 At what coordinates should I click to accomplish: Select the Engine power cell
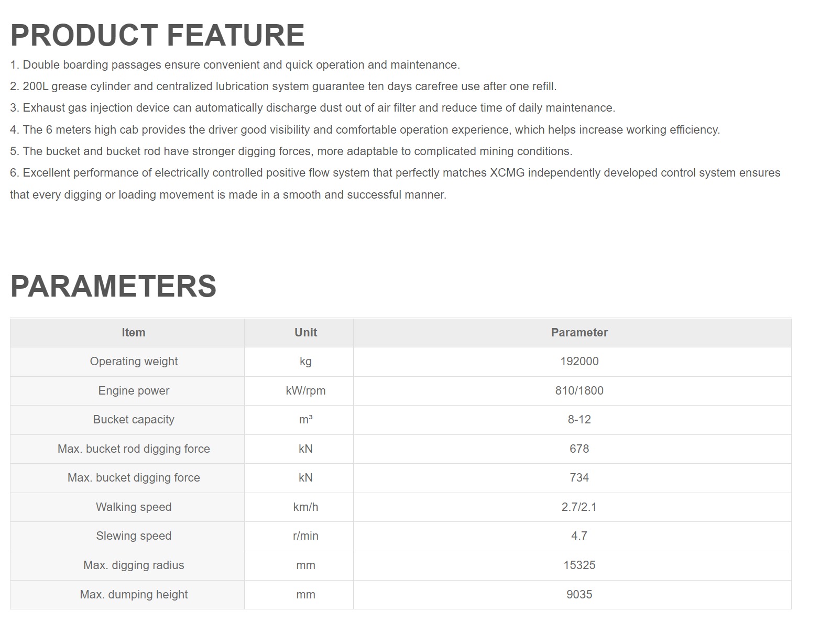[x=134, y=391]
